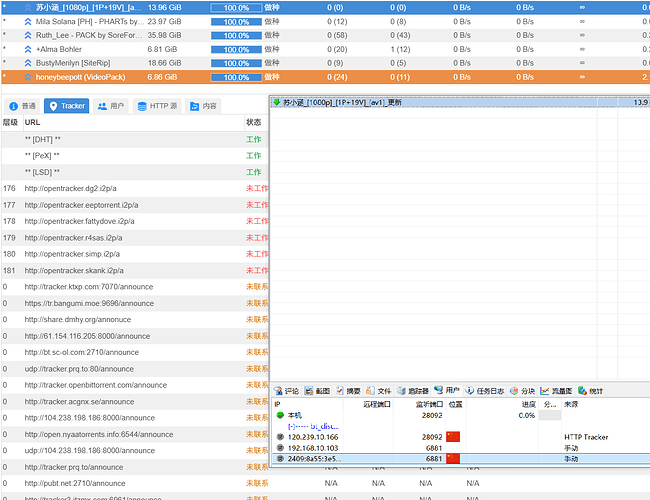
Task: Click the 100.0% progress bar for +Alma Bohler
Action: [236, 48]
